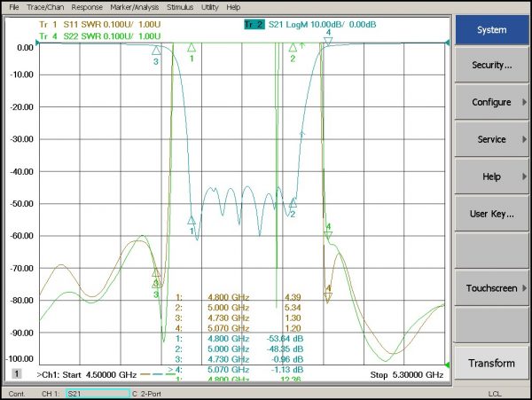
Task: Click marker readout -53.64 dB
Action: [285, 339]
